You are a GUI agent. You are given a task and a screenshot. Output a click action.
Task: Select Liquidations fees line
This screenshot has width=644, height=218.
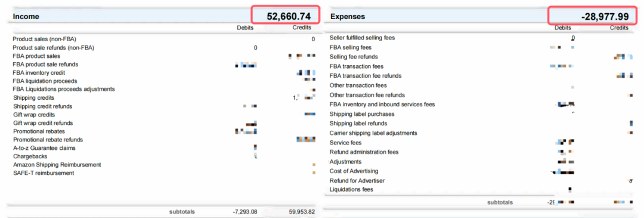[352, 189]
